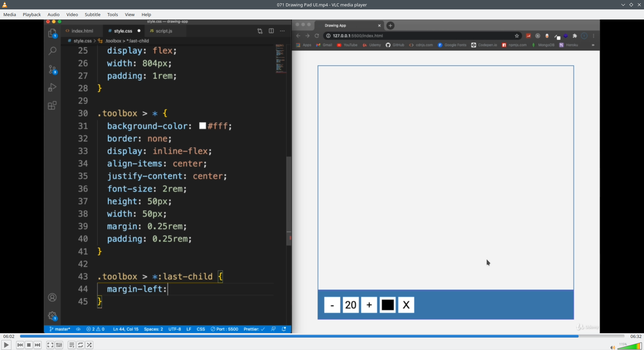644x350 pixels.
Task: Open the Extensions sidebar icon
Action: pyautogui.click(x=52, y=105)
